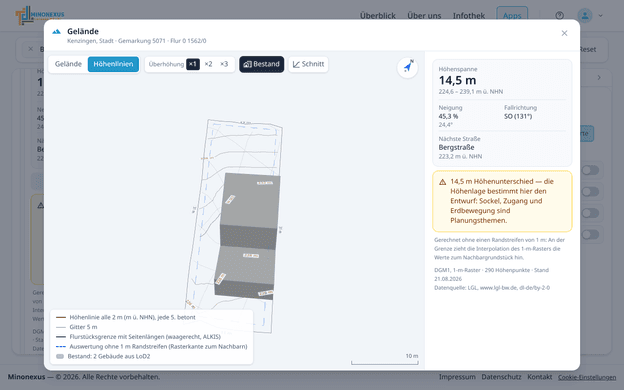Click the north compass icon
Screen dimensions: 624x390
[408, 67]
